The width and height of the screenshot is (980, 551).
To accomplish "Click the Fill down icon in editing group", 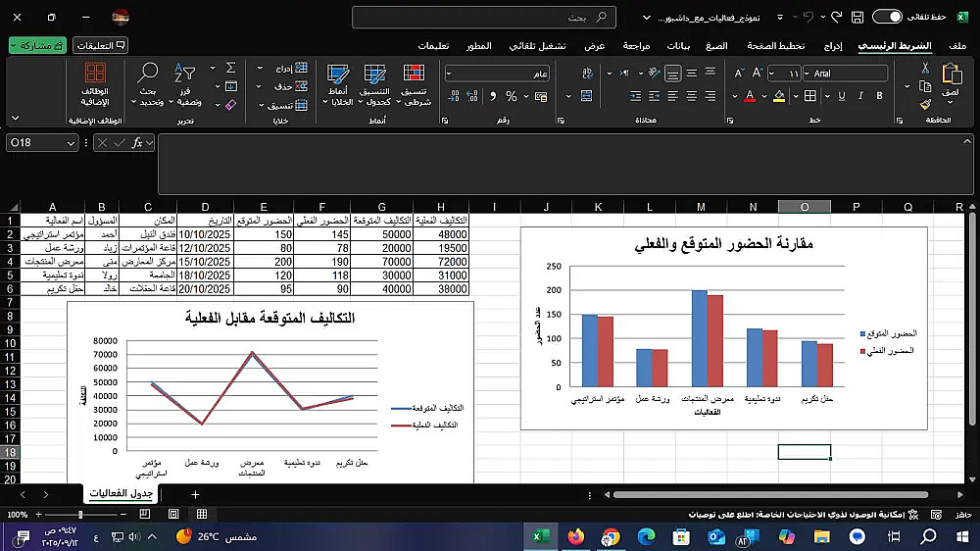I will click(x=230, y=86).
